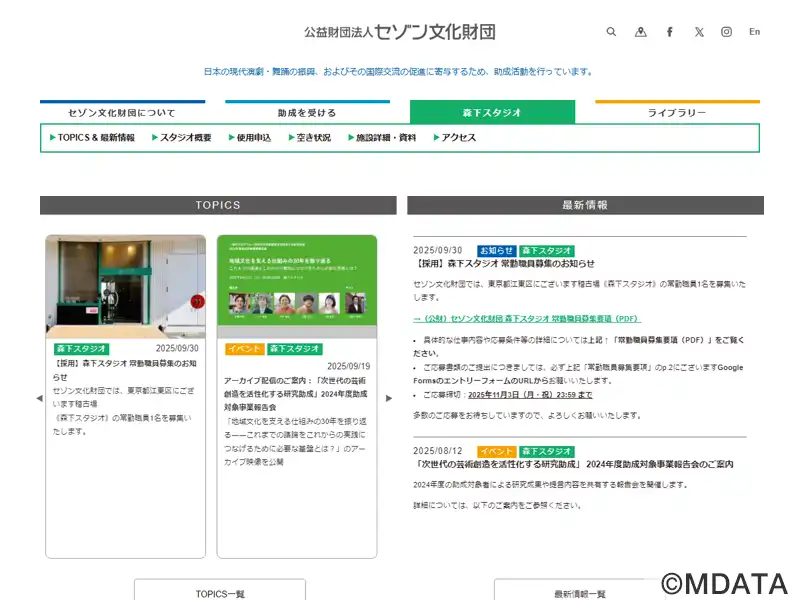The height and width of the screenshot is (600, 800).
Task: Open the 常勤職員募集要項 PDF link
Action: 527,319
